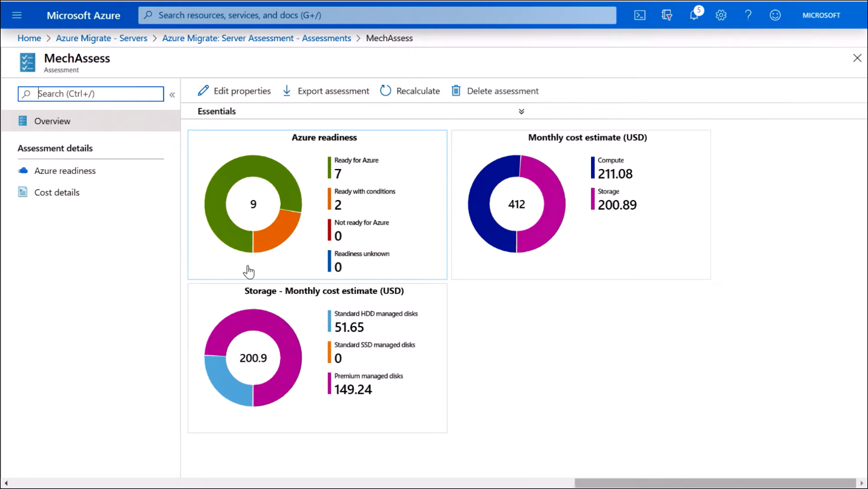868x489 pixels.
Task: Click the Premium disks value 149.24
Action: pyautogui.click(x=353, y=390)
